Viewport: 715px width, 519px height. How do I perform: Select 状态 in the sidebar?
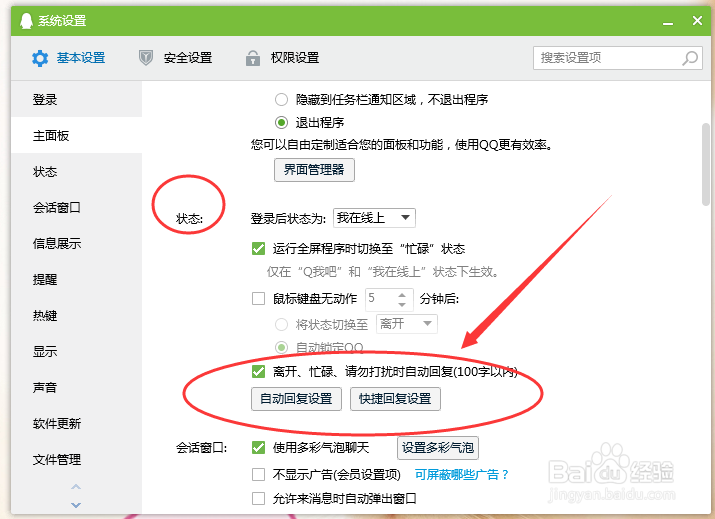76,171
